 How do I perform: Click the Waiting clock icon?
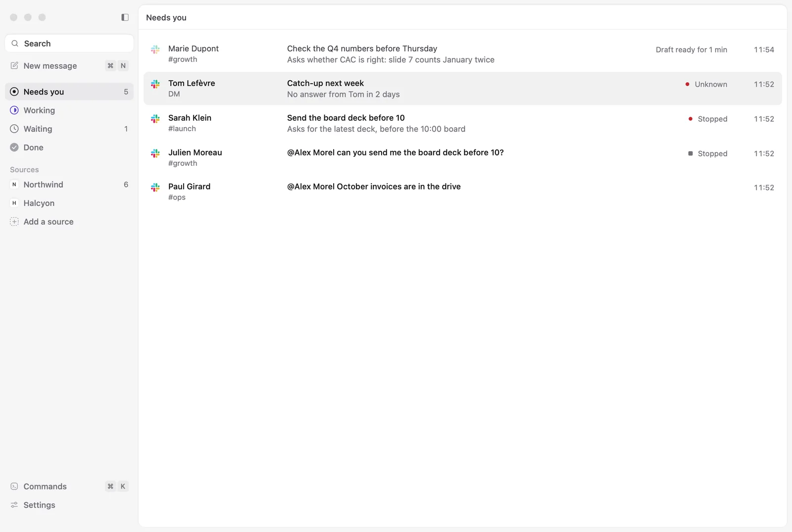14,129
